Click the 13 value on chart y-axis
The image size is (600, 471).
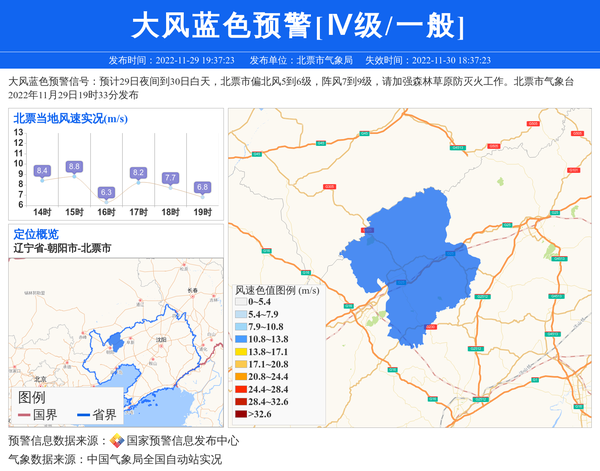click(x=18, y=132)
